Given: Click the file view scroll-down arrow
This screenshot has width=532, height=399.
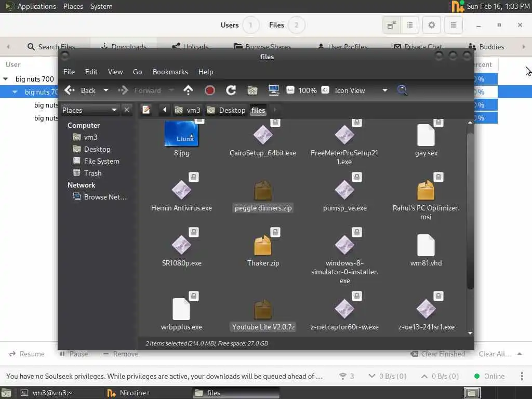Looking at the screenshot, I should click(x=470, y=333).
